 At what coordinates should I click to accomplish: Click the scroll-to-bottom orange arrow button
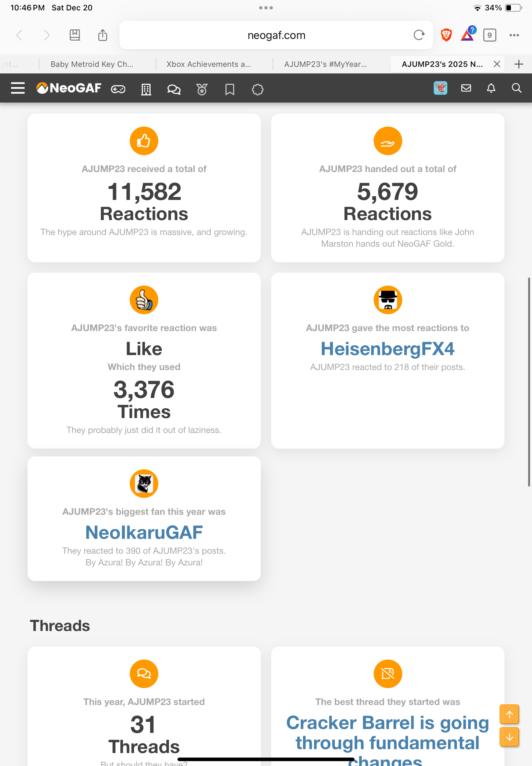coord(509,737)
